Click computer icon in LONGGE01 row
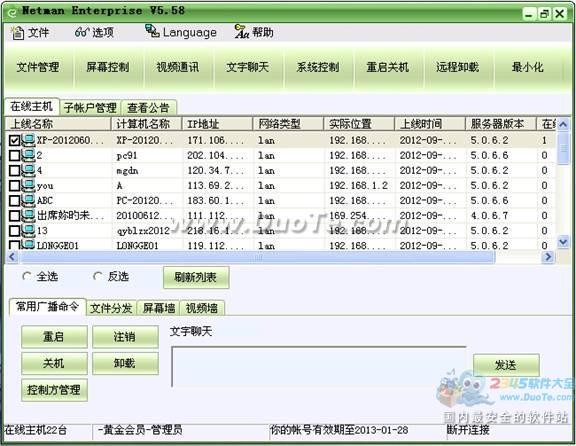This screenshot has width=576, height=446. [x=28, y=244]
